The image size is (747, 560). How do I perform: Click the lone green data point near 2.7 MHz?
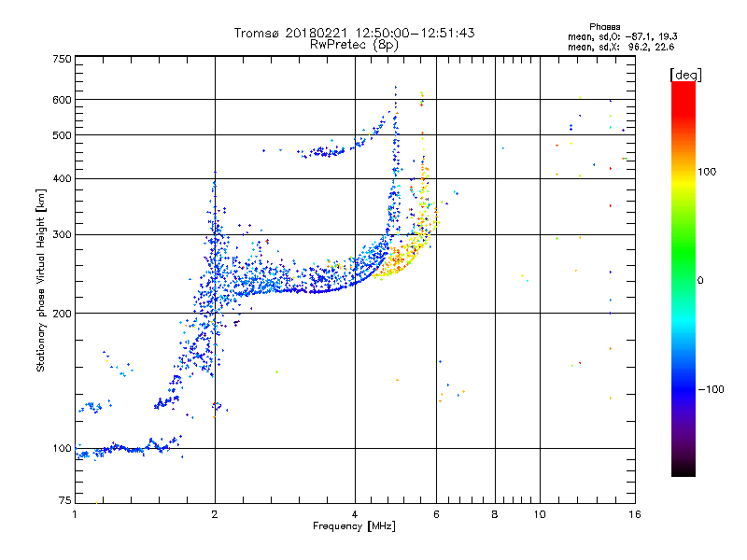(276, 371)
